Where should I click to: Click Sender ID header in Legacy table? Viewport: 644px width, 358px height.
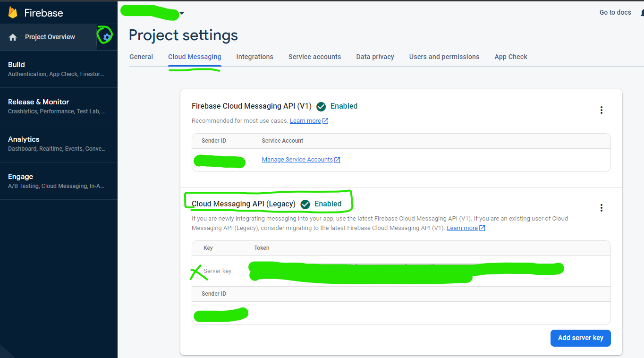point(214,294)
